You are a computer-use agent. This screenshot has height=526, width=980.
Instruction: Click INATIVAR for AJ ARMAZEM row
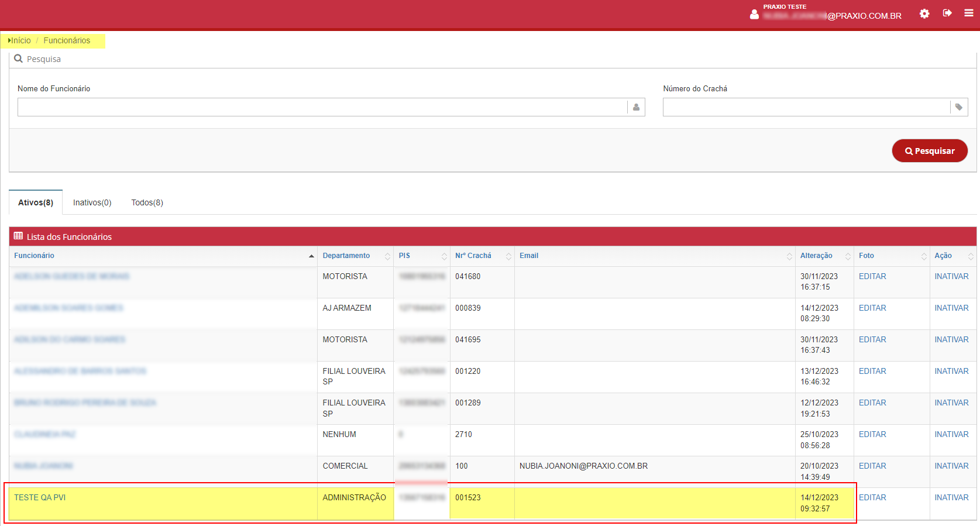pyautogui.click(x=951, y=308)
